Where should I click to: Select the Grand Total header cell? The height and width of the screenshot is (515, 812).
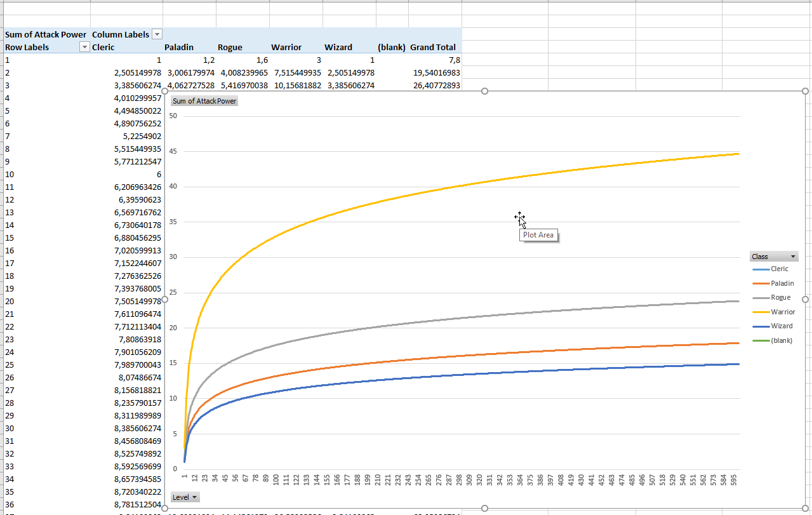point(433,48)
